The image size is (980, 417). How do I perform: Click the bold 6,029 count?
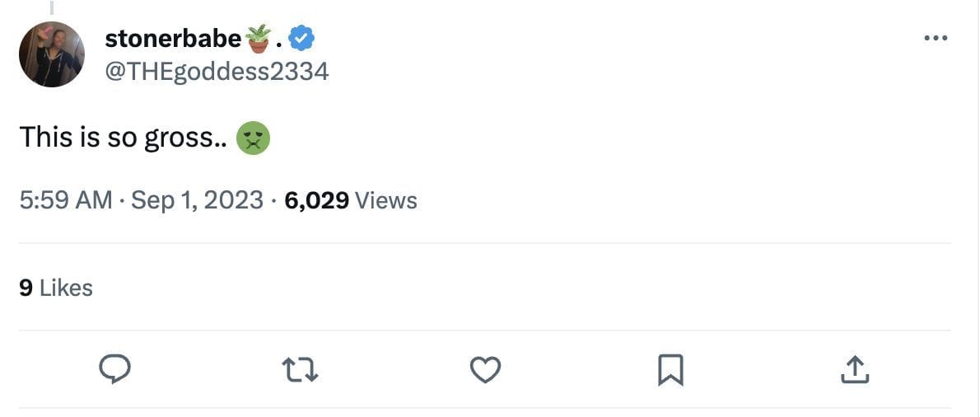tap(316, 200)
